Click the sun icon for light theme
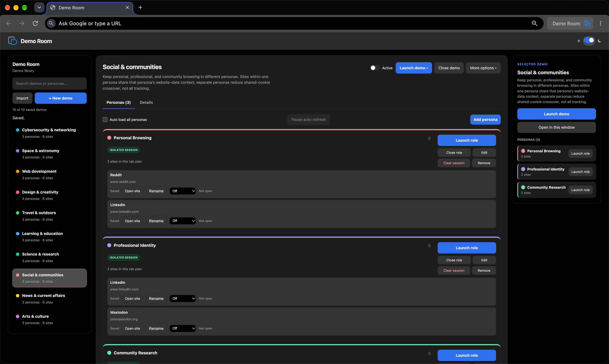This screenshot has width=609, height=364. [579, 41]
